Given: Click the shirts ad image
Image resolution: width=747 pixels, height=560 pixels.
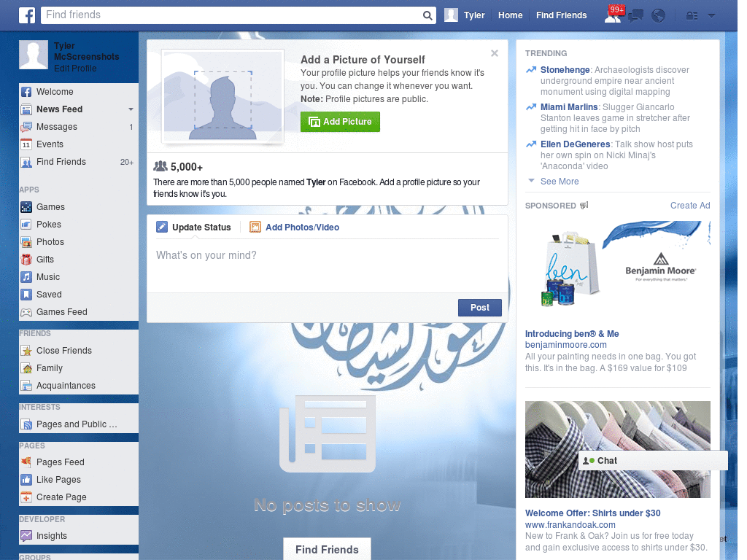Looking at the screenshot, I should tap(617, 449).
